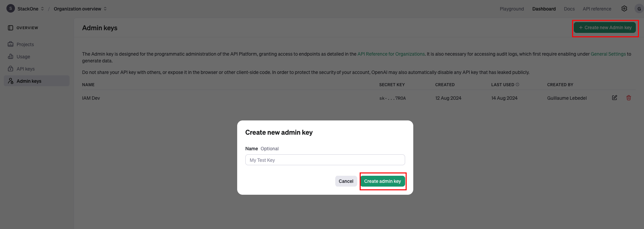The width and height of the screenshot is (644, 229).
Task: Create the admin key in the modal
Action: click(383, 181)
